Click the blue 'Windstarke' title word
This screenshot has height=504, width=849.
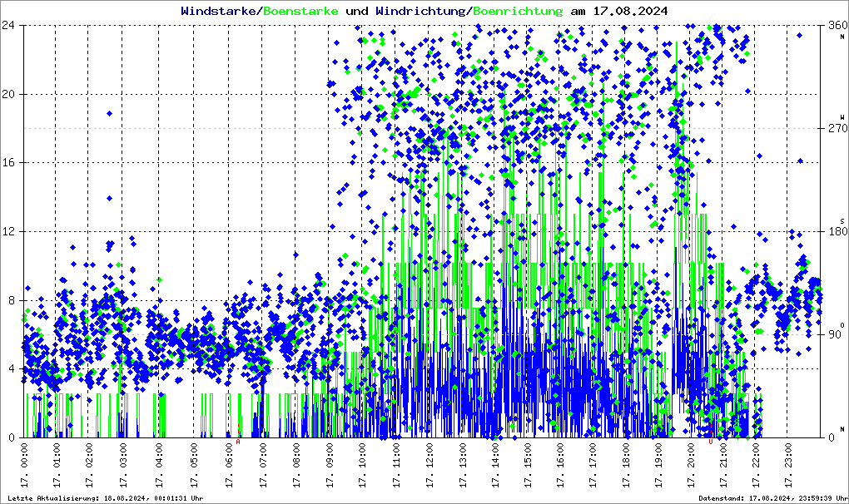[218, 11]
